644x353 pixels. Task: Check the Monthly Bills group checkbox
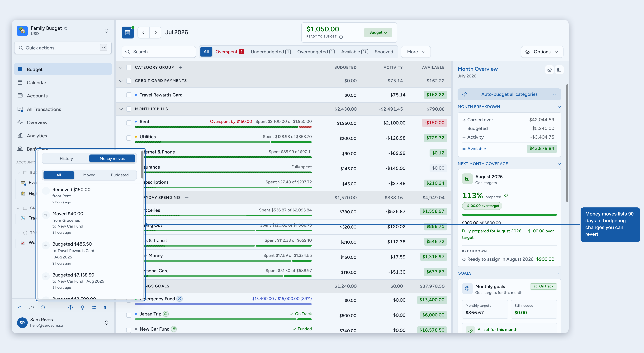(x=129, y=109)
